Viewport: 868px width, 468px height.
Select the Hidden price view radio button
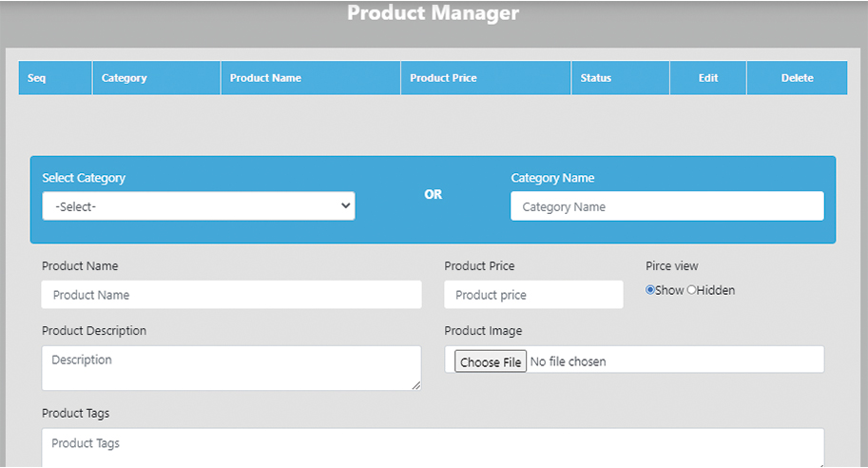pos(692,290)
